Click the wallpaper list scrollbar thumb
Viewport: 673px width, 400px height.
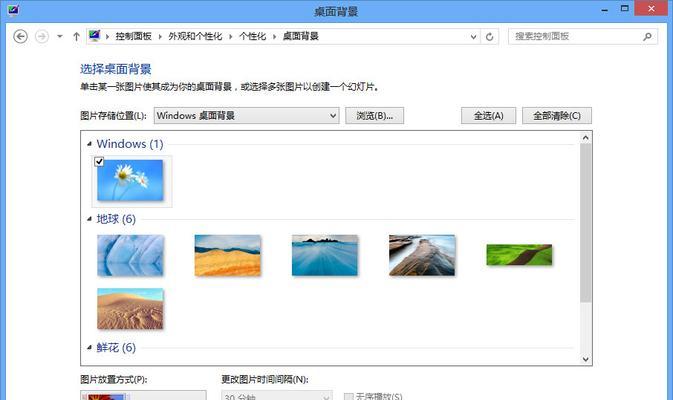(585, 223)
